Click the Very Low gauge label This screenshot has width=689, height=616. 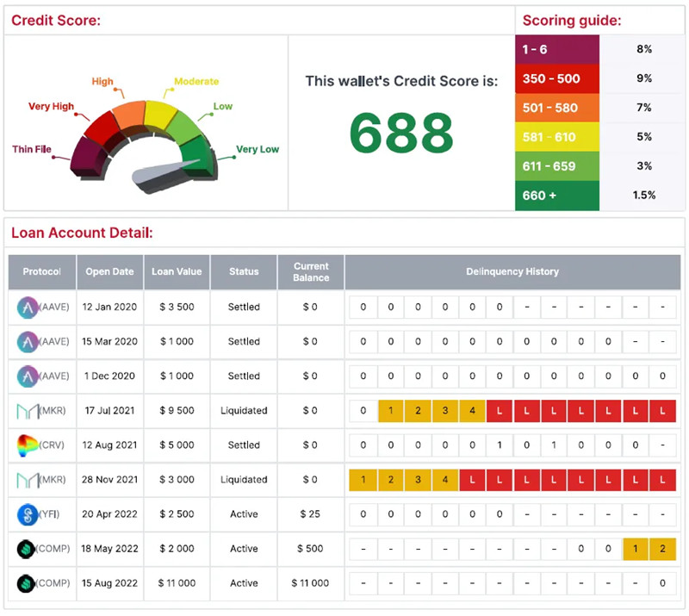pyautogui.click(x=258, y=150)
